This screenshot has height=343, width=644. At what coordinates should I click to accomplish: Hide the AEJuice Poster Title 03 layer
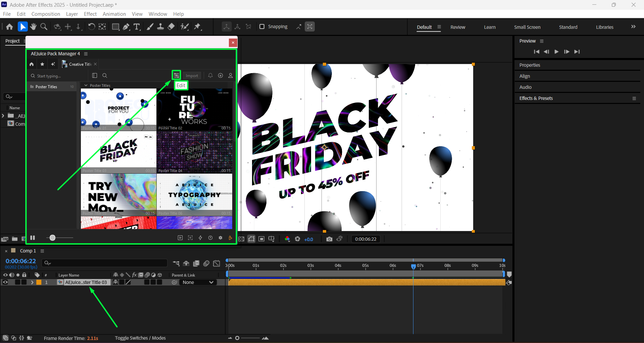pos(5,282)
